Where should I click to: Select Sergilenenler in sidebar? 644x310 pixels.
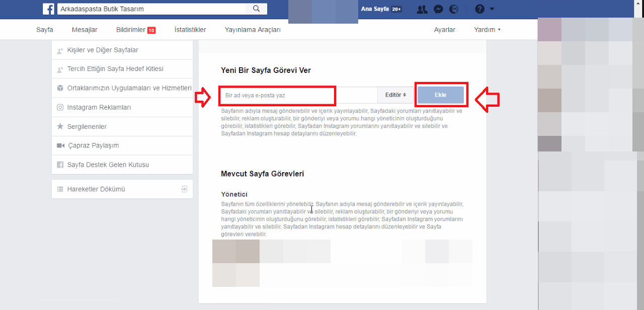122,126
